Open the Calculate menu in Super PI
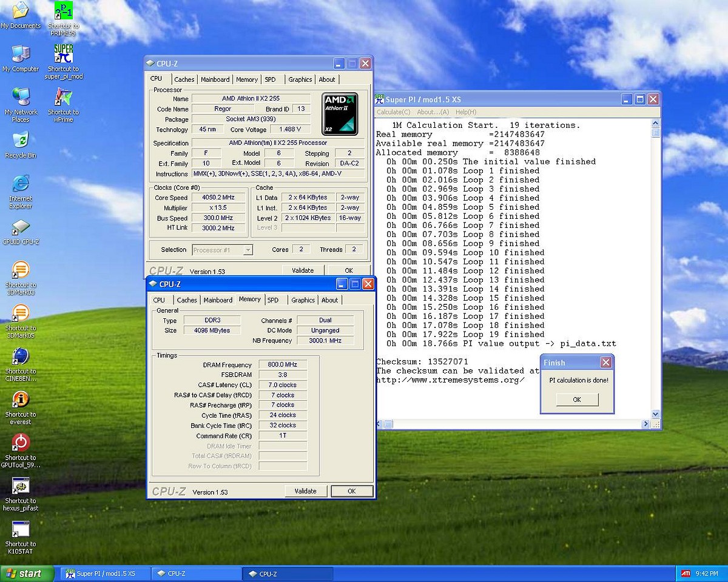Screen dimensions: 728x582 393,112
